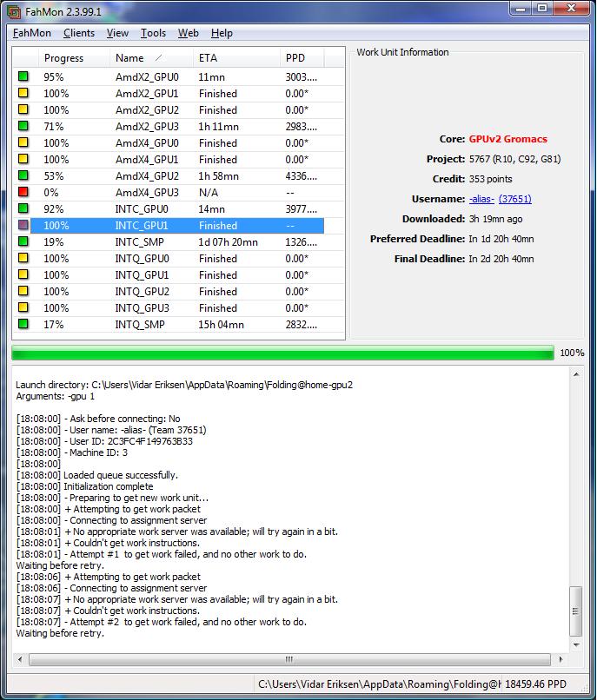This screenshot has width=597, height=700.
Task: Click the yellow status icon for INTQ_GPU1
Action: (x=23, y=274)
